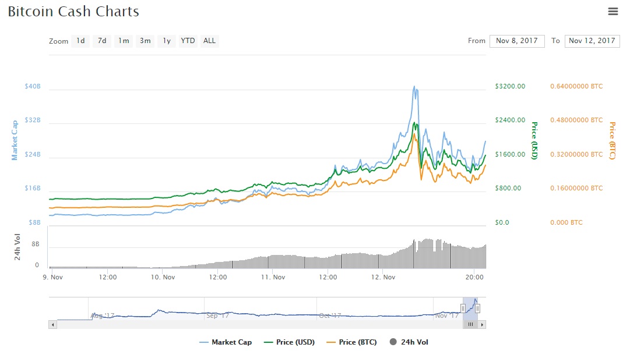Open the chart hamburger menu icon
644x351 pixels.
point(613,12)
